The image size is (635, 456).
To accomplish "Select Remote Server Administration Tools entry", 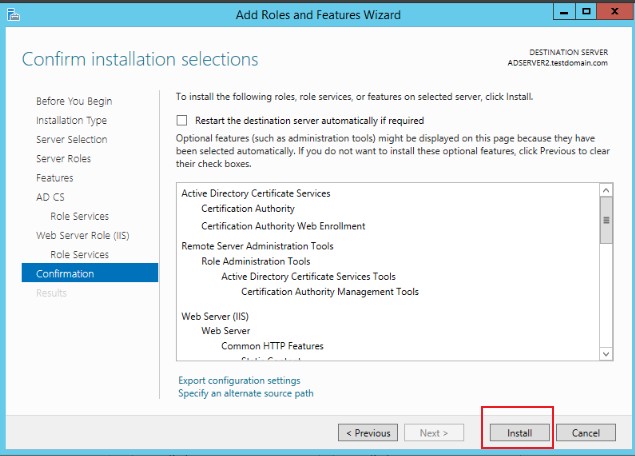I will 257,246.
